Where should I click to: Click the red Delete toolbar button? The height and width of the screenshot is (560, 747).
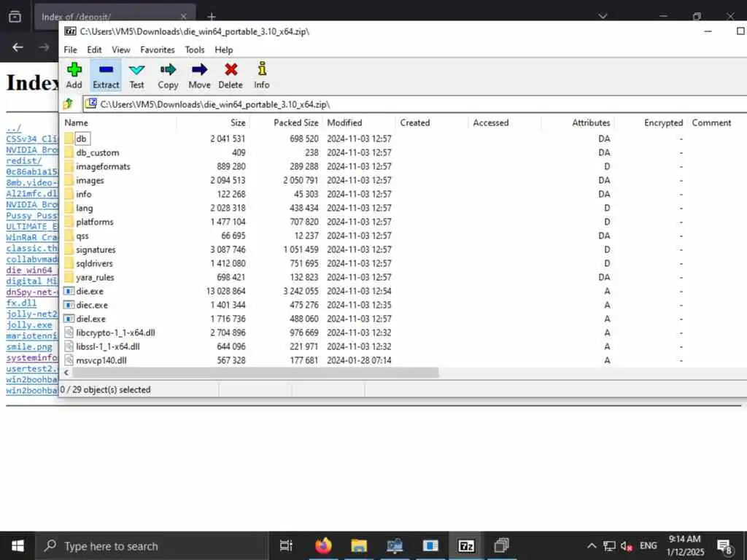coord(231,75)
